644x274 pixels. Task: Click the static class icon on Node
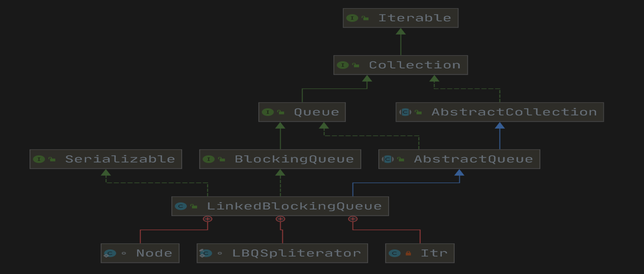(x=110, y=253)
